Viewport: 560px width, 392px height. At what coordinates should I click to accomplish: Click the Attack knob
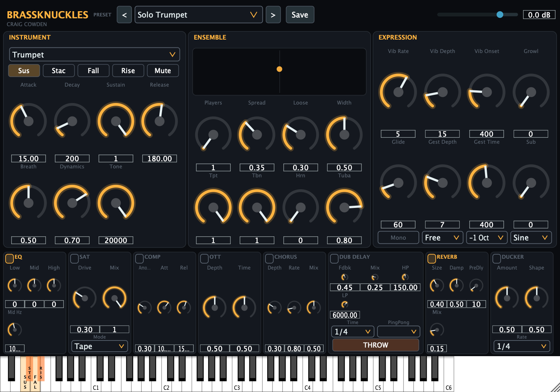28,121
